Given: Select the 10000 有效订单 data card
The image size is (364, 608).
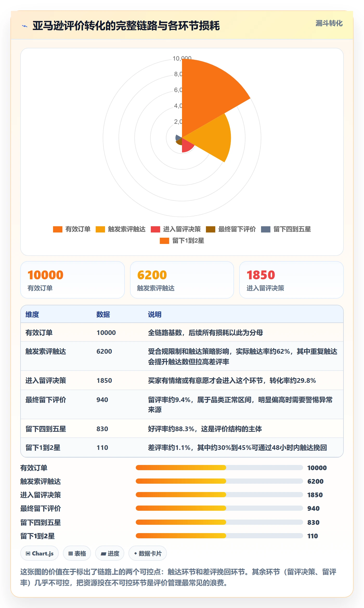Looking at the screenshot, I should (73, 280).
